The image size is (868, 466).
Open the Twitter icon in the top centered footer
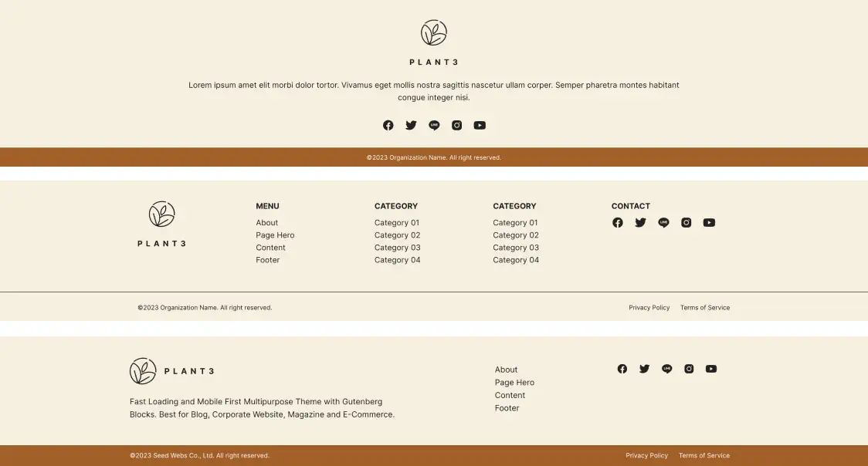(x=411, y=125)
